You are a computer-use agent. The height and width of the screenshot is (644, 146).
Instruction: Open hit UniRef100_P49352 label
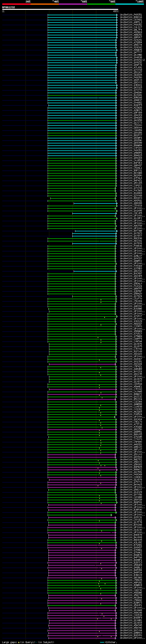[x=131, y=25]
